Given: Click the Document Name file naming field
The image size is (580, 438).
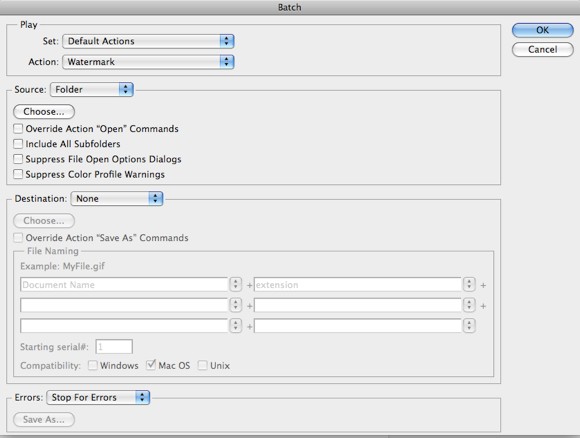Looking at the screenshot, I should coord(124,284).
